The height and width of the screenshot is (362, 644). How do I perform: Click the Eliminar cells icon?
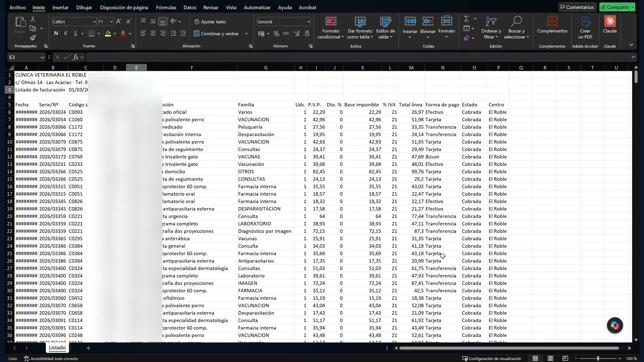[x=428, y=22]
